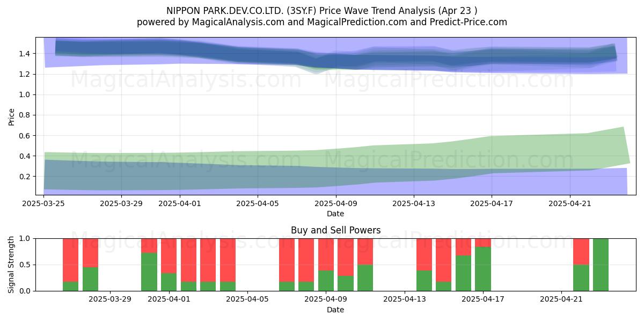Click the 'Price' y-axis label

click(x=12, y=116)
